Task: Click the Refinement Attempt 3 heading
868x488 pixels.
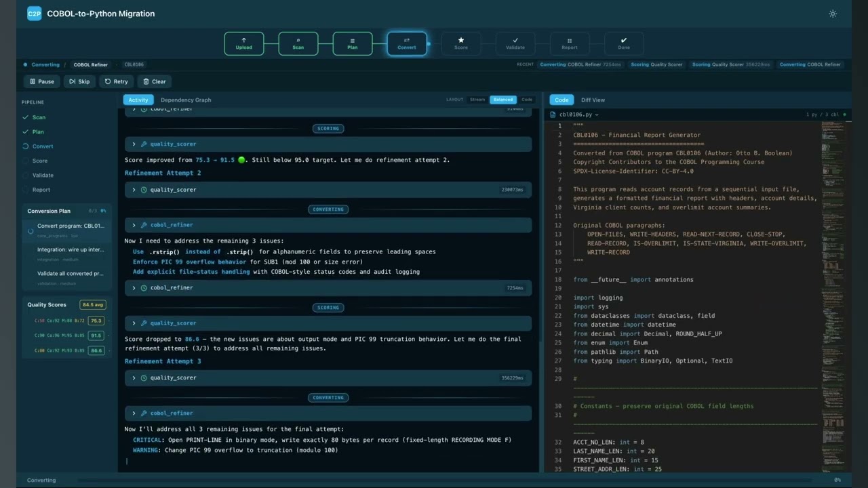Action: (163, 361)
